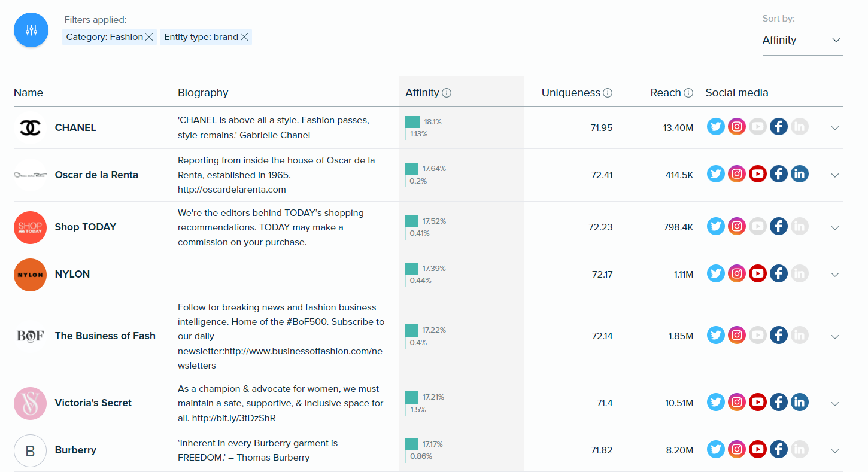Expand the Victoria's Secret row

click(835, 404)
